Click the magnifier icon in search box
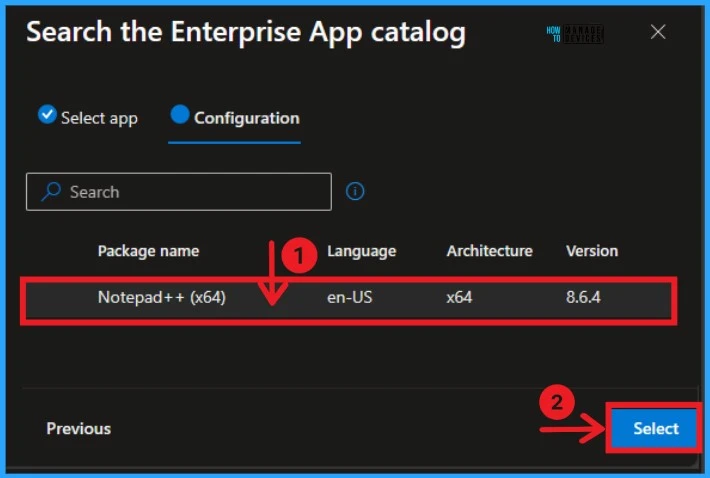 click(51, 191)
